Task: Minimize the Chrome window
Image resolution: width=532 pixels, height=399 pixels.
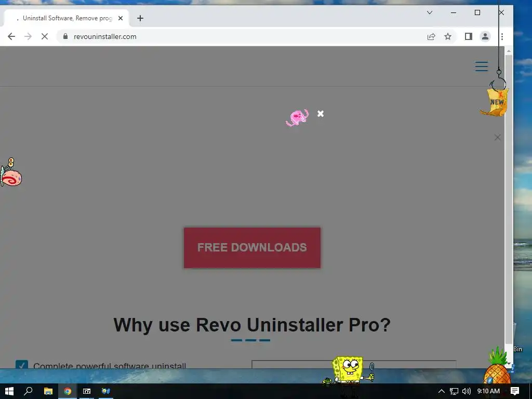Action: point(453,12)
